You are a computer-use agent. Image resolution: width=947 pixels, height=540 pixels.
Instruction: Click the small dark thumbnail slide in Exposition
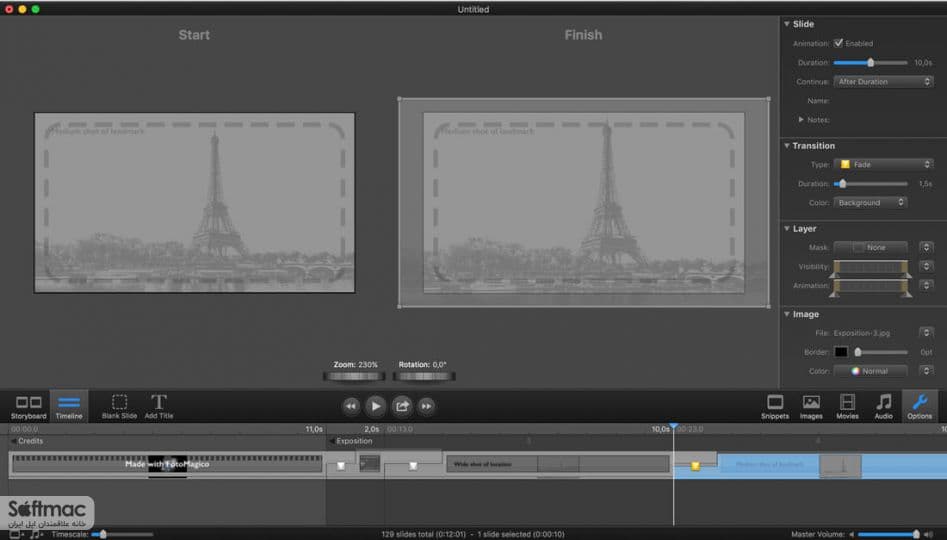370,463
